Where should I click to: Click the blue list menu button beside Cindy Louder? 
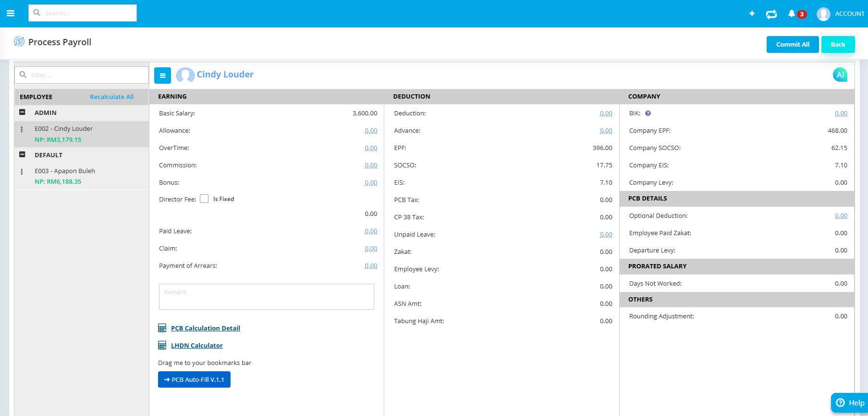click(x=162, y=76)
